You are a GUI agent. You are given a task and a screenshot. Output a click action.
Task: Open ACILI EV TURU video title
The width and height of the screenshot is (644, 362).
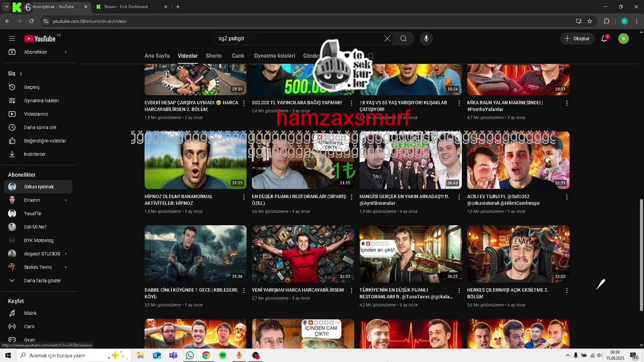[x=503, y=200]
